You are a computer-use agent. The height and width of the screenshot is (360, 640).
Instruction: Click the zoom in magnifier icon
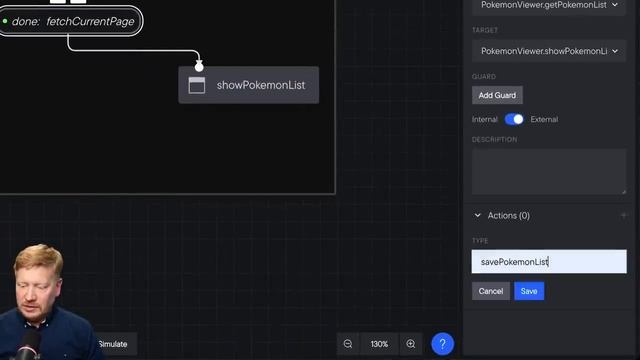411,344
